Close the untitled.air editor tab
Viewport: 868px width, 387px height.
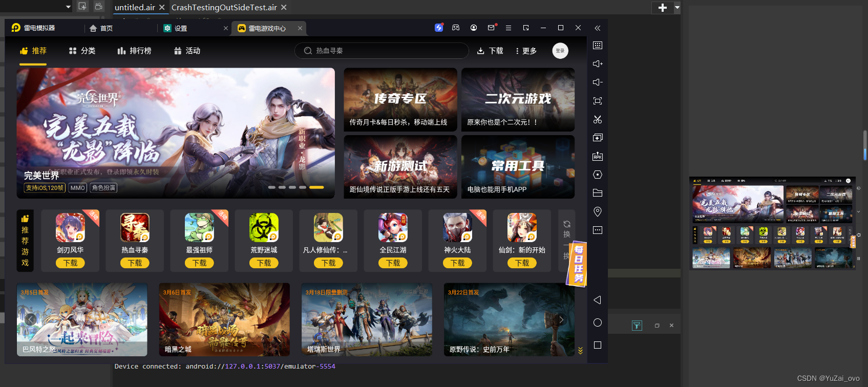(162, 7)
